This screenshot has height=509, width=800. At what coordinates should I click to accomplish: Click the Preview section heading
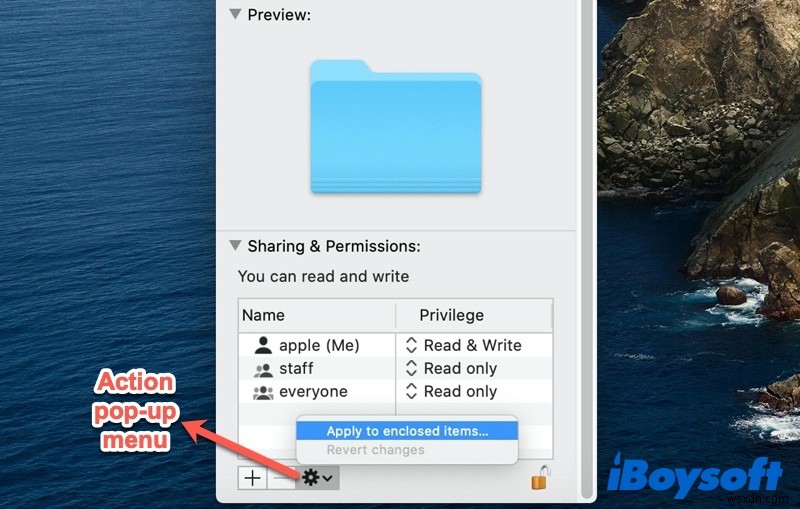click(279, 15)
